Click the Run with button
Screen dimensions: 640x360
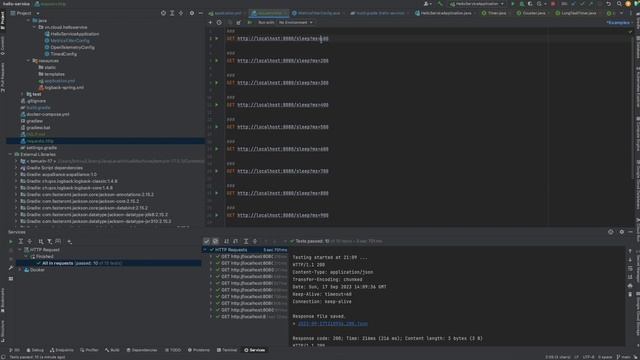click(266, 22)
